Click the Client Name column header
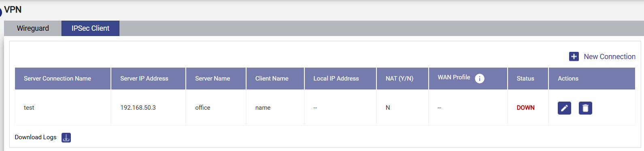 coord(275,79)
